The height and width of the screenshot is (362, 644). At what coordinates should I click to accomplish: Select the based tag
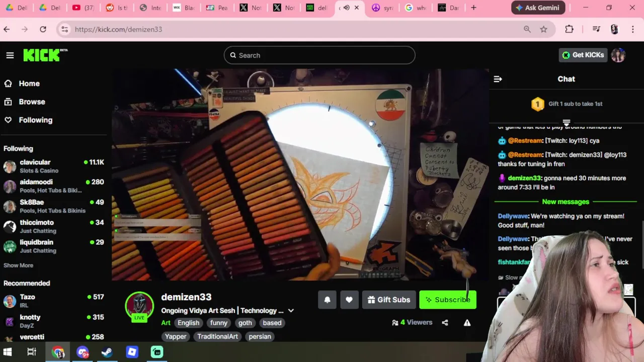pos(272,323)
